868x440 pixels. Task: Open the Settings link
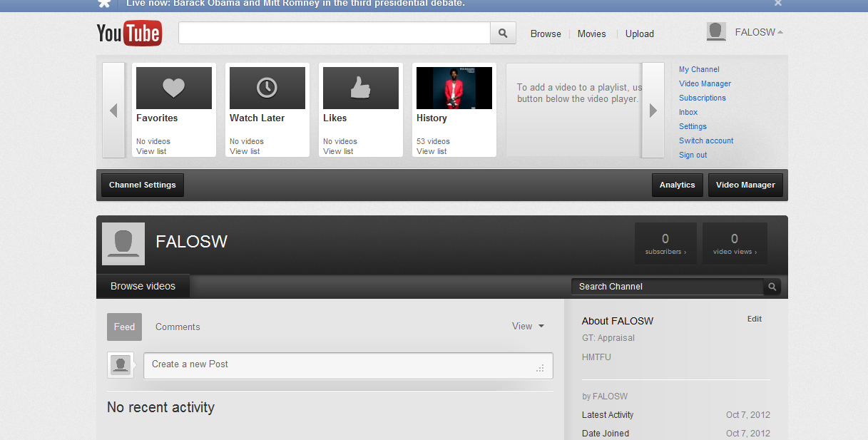[x=693, y=126]
